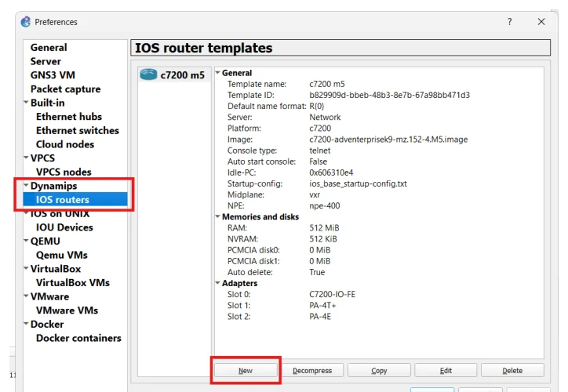The height and width of the screenshot is (392, 568).
Task: Collapse the QEMU tree section
Action: pos(26,241)
